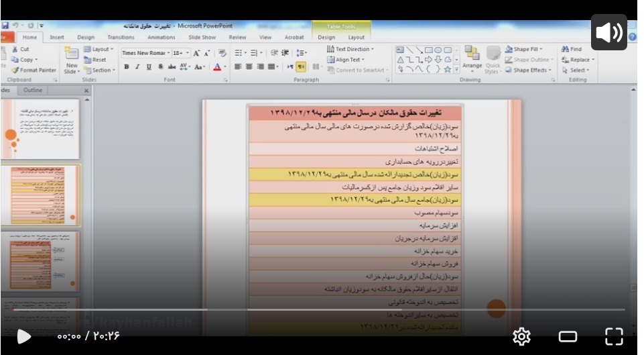Open the Shape Effects dropdown
Viewport: 644px width, 355px height.
[x=528, y=70]
